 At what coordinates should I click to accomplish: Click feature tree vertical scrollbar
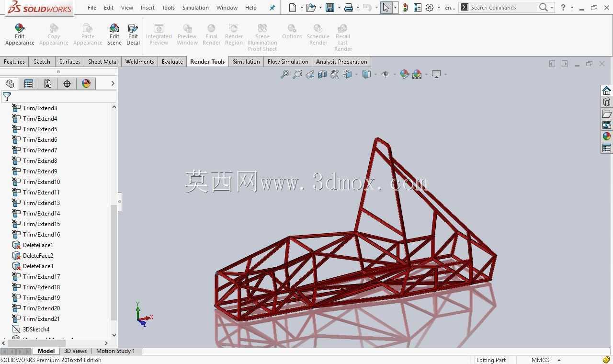tap(114, 262)
